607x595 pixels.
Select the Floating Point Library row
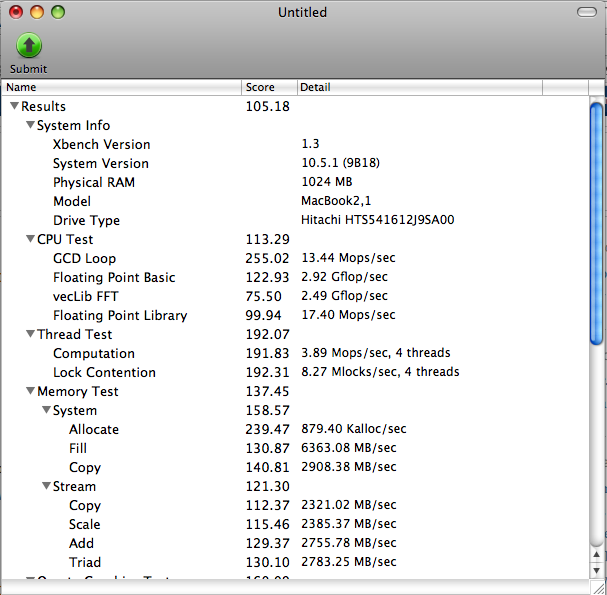pos(295,315)
